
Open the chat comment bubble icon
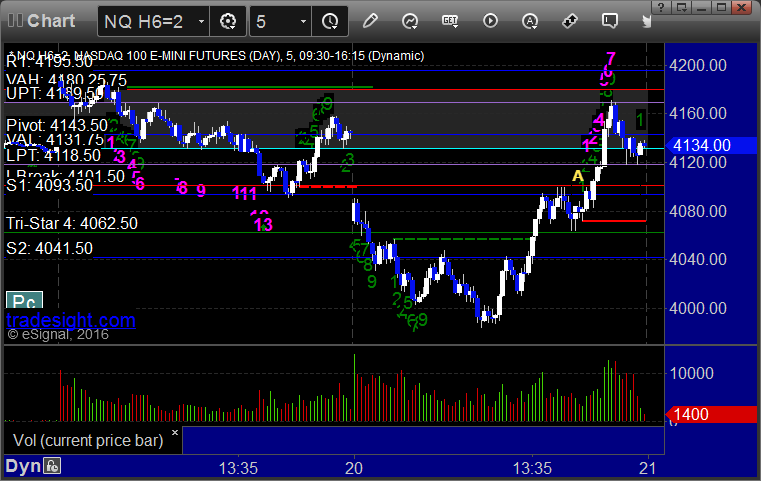tap(610, 20)
